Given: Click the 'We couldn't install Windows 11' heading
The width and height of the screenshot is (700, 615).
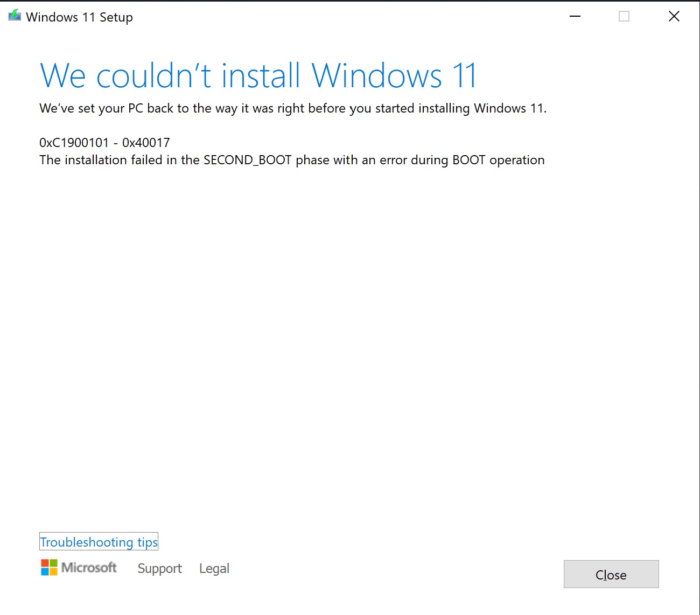Looking at the screenshot, I should pos(258,75).
